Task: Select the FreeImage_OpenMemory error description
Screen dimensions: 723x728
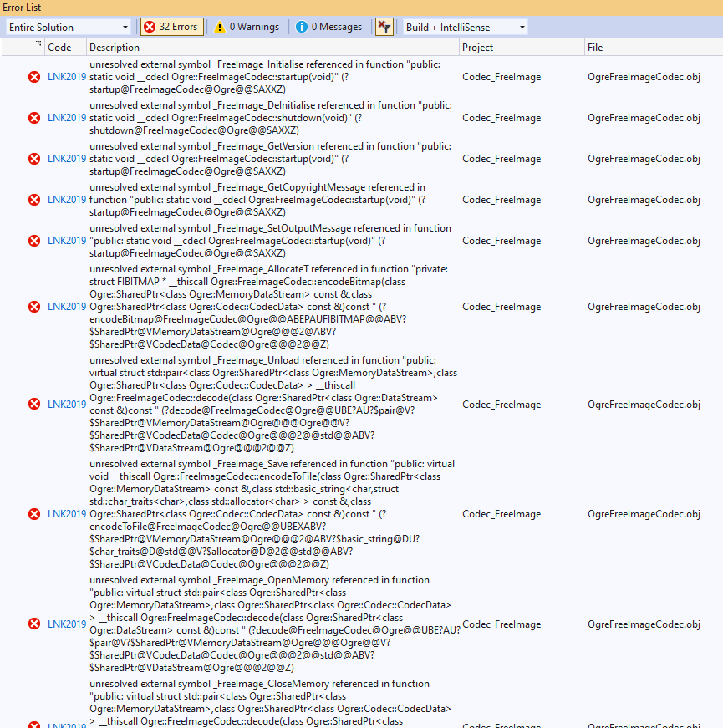Action: click(x=275, y=624)
